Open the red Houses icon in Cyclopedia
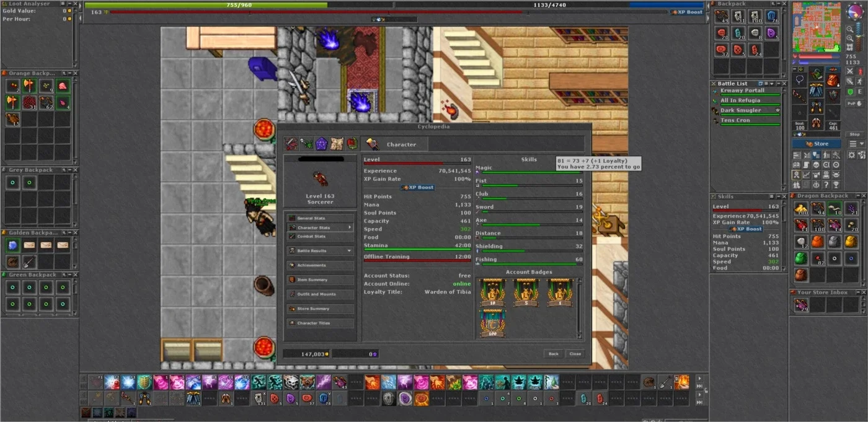 [x=352, y=144]
